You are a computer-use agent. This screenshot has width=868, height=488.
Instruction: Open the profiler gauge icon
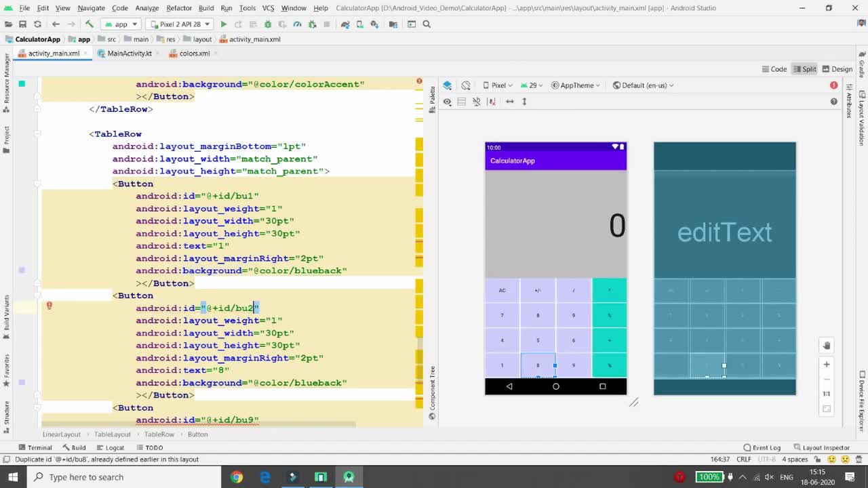pos(297,24)
